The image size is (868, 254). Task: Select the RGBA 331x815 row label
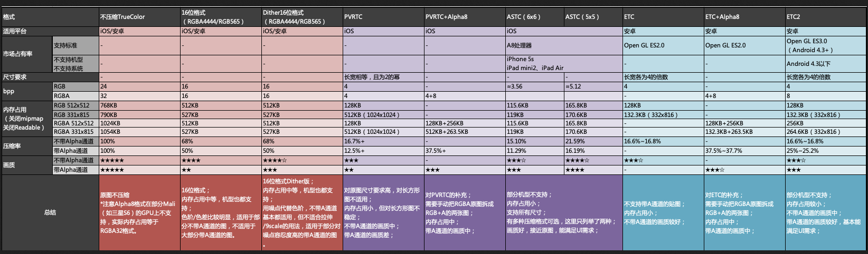point(76,132)
